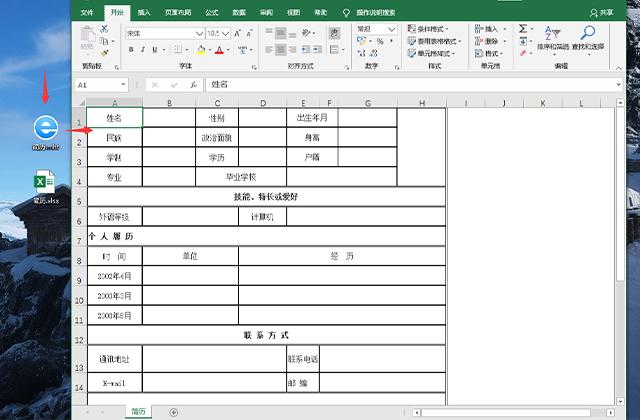Increase font size with the larger A icon

[238, 33]
